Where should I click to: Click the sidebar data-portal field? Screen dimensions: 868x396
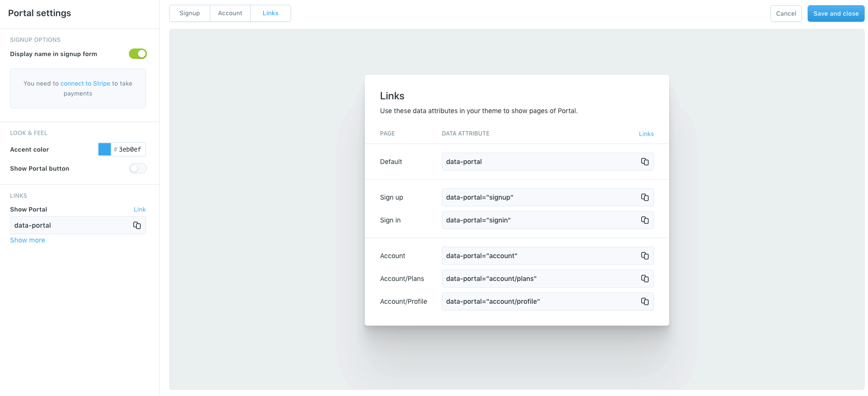pyautogui.click(x=78, y=225)
